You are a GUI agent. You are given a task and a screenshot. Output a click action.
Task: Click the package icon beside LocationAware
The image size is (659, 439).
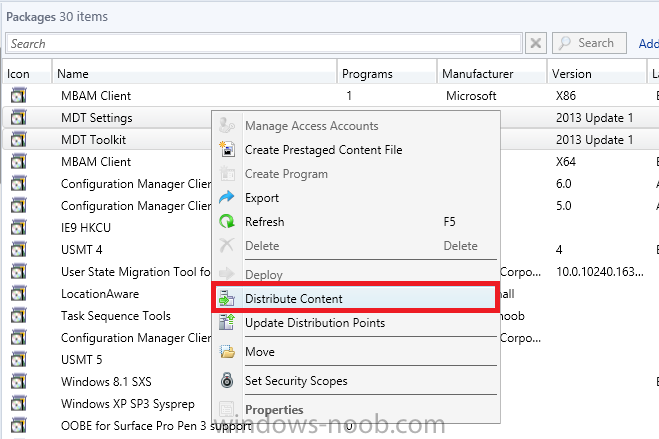coord(18,293)
